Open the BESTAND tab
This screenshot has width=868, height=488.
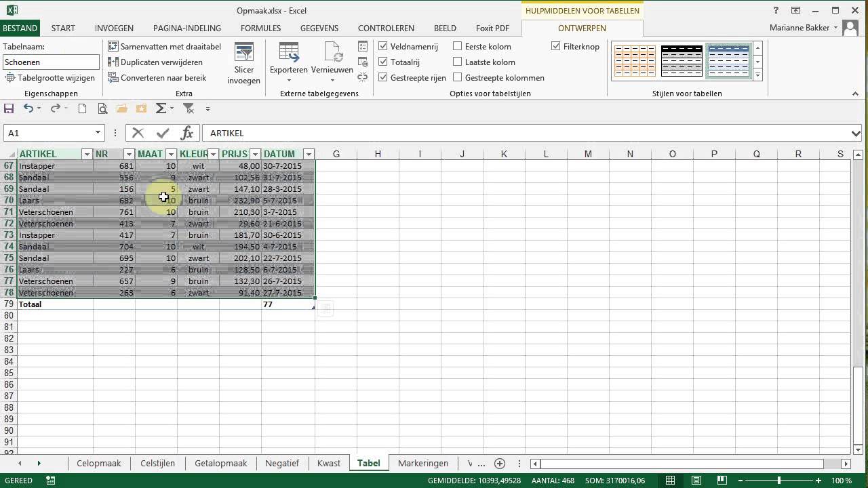pyautogui.click(x=20, y=28)
